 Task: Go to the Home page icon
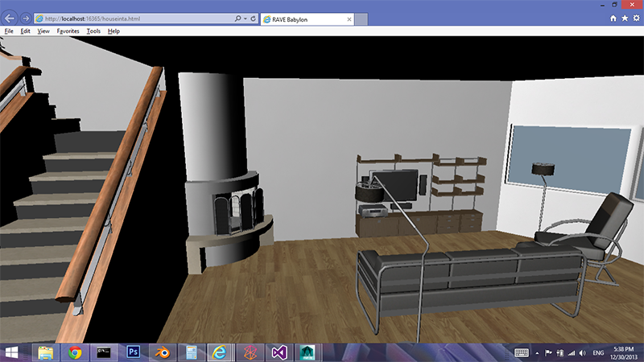613,19
